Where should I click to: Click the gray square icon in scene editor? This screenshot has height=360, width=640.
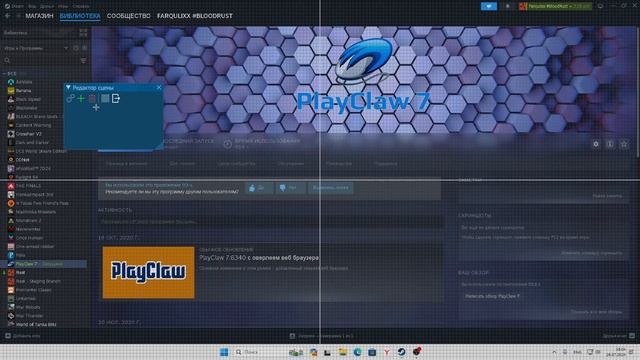click(x=105, y=98)
